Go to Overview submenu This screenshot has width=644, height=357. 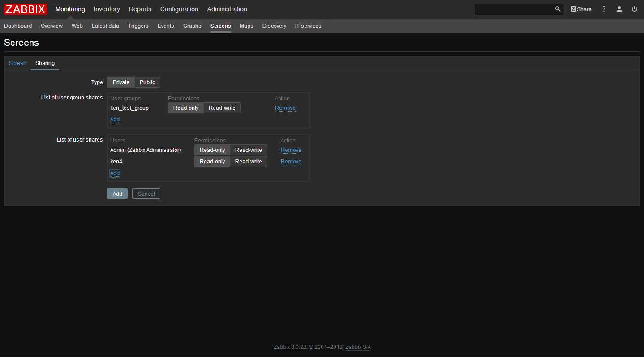pos(52,26)
